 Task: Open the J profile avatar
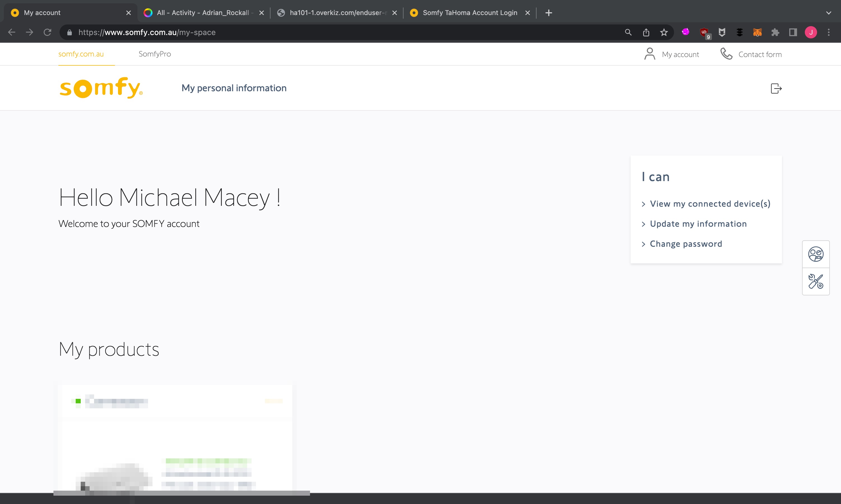[811, 32]
